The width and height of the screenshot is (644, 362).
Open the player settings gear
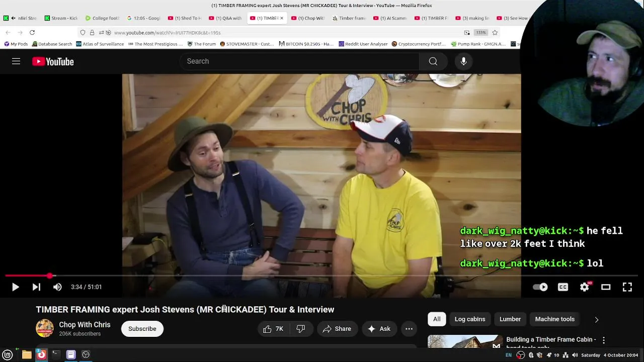pyautogui.click(x=585, y=287)
